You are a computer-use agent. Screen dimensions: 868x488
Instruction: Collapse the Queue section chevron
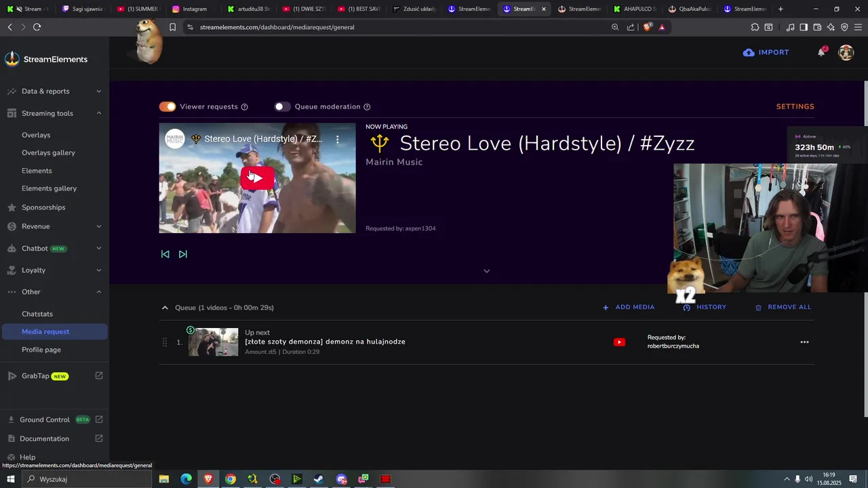click(165, 308)
